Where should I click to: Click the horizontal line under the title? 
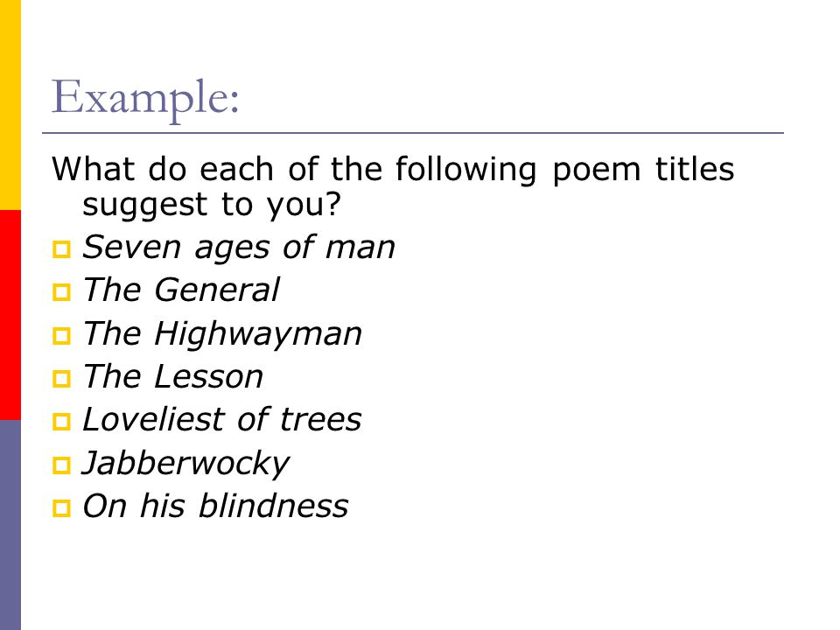(x=413, y=133)
